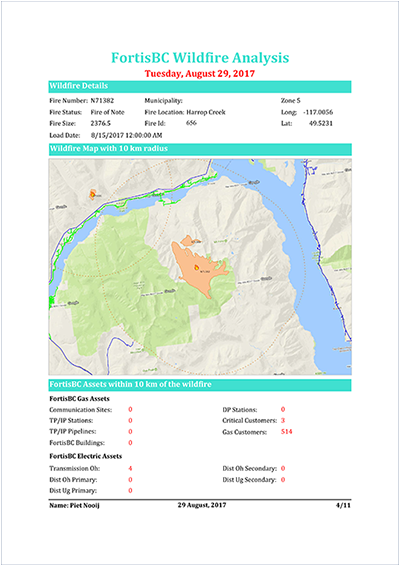Click the small flame icon at the map's upper left
Screen dimensions: 400x566
coord(92,194)
